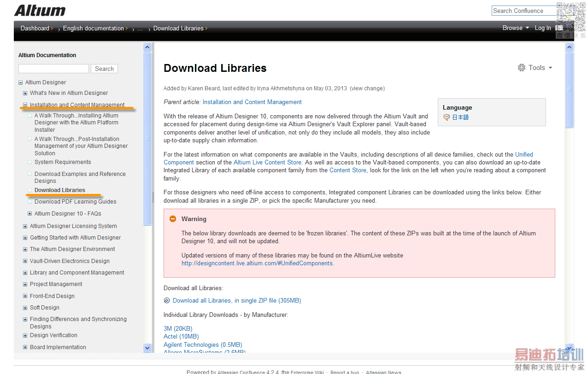The height and width of the screenshot is (374, 588).
Task: Open Walk Through Installing Altium Designer page
Action: click(x=76, y=123)
